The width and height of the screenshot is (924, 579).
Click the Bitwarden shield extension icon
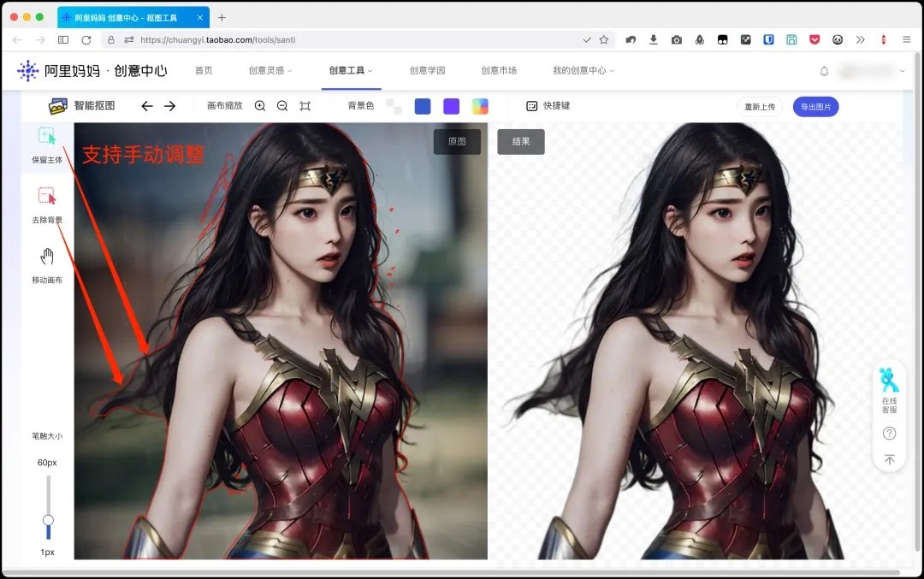[x=768, y=40]
